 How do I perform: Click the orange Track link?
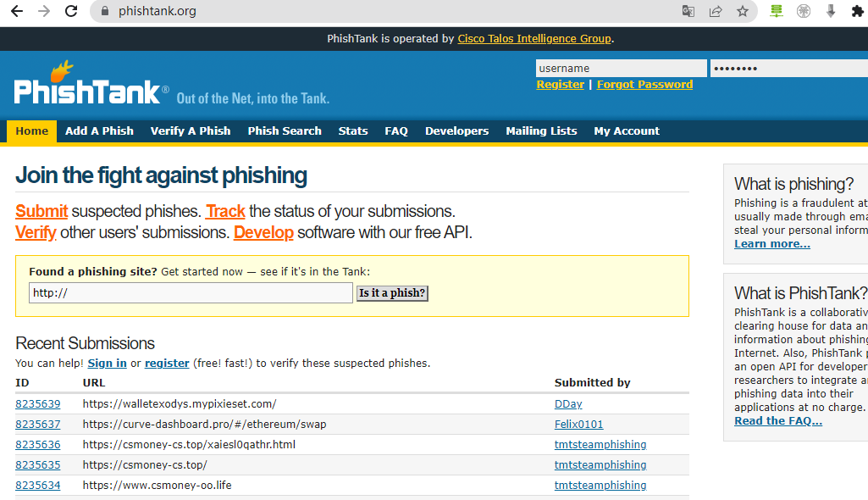[x=225, y=211]
